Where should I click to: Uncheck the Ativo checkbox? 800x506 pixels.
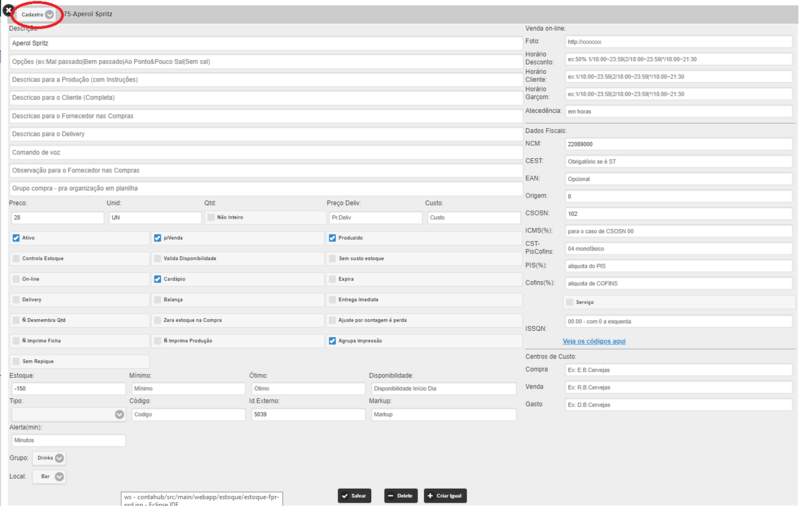click(x=16, y=238)
